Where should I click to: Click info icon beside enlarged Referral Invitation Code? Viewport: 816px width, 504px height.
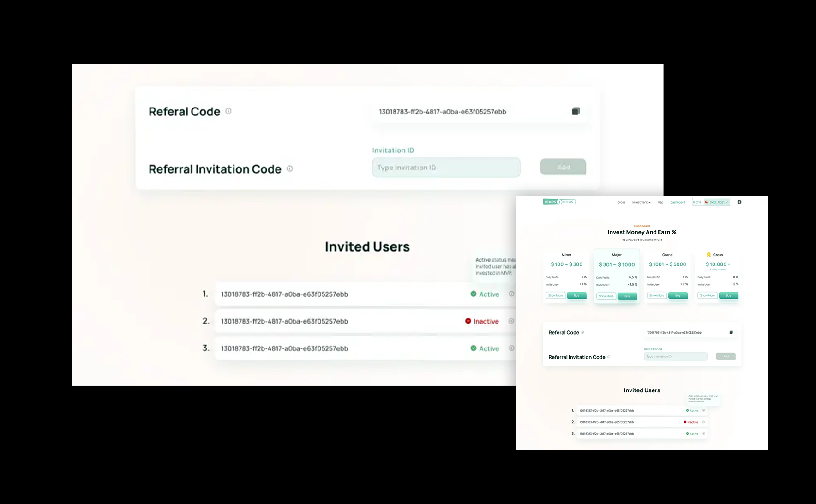[x=289, y=169]
